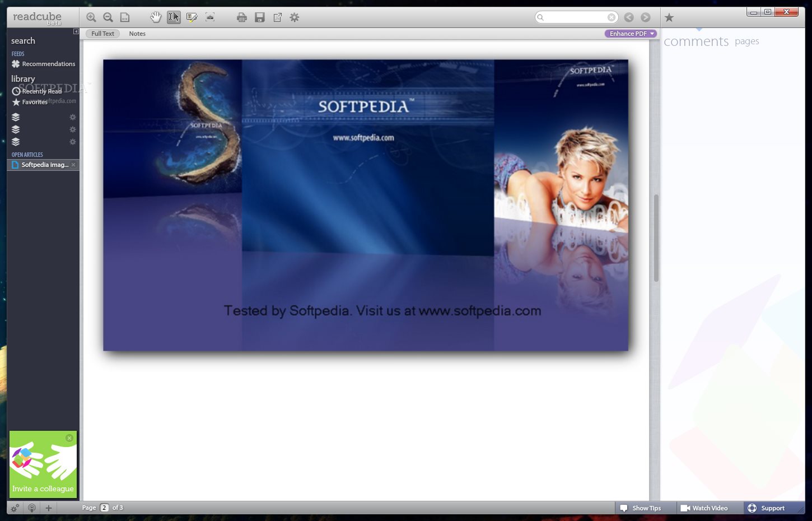This screenshot has width=812, height=521.
Task: Click the zoom in magnifier icon
Action: click(x=91, y=17)
